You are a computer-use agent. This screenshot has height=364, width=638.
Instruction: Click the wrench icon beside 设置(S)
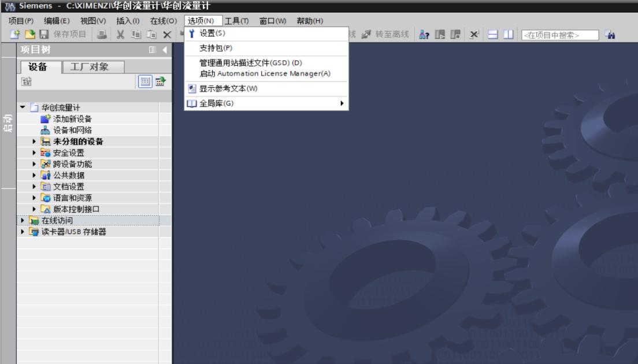point(192,34)
